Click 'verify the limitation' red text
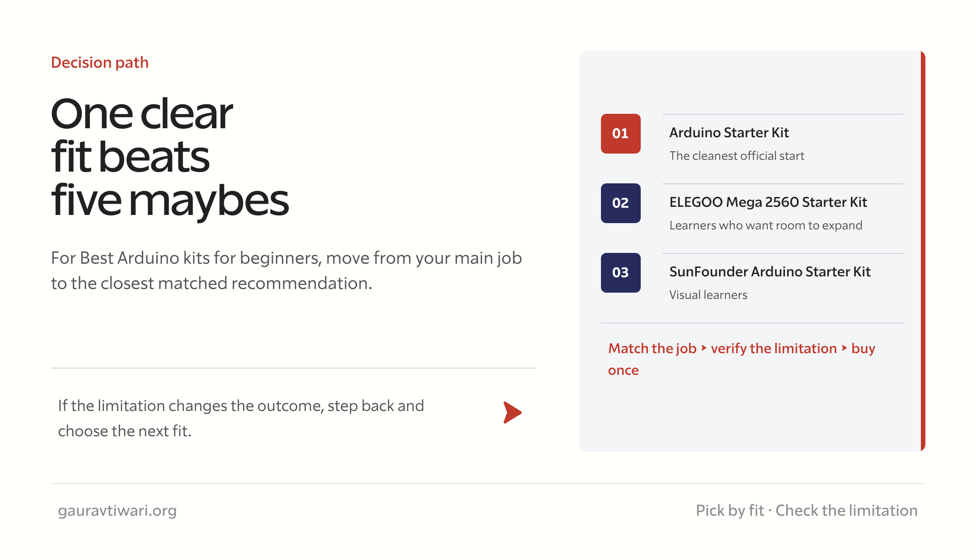 (x=774, y=348)
